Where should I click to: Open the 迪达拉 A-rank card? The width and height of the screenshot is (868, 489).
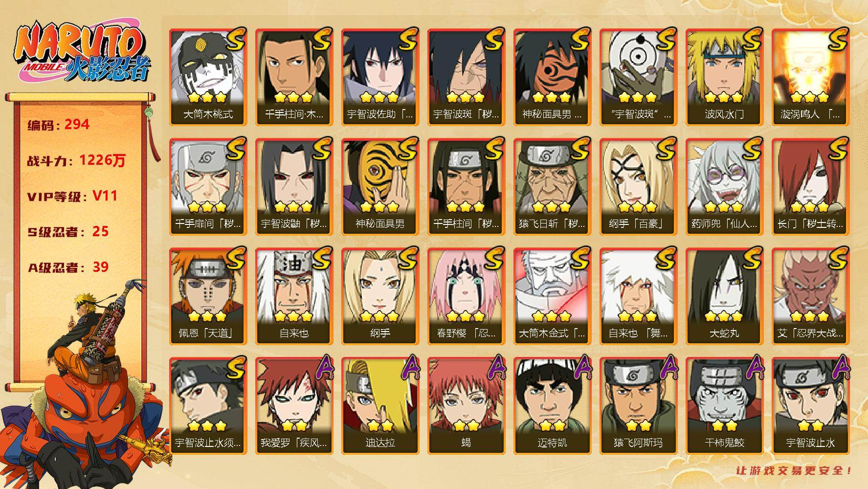click(380, 406)
